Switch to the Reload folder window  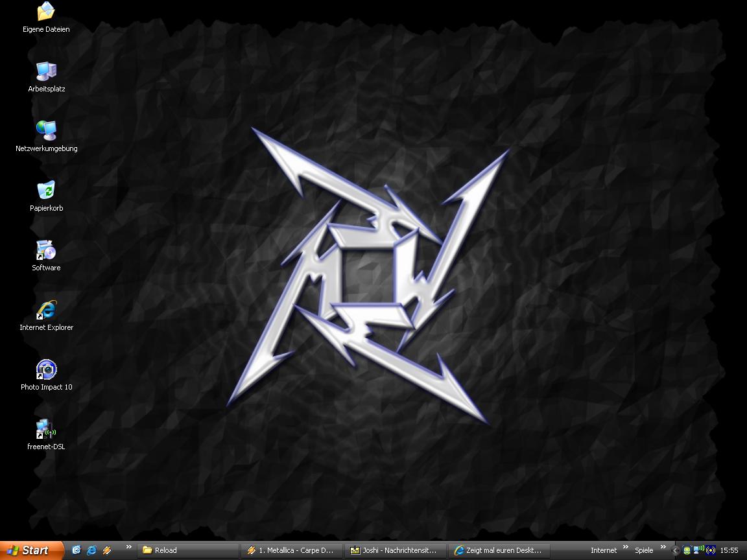coord(187,550)
